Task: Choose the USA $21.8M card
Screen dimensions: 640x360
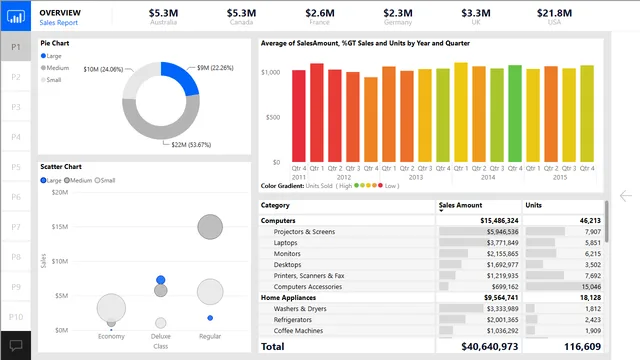Action: coord(554,16)
